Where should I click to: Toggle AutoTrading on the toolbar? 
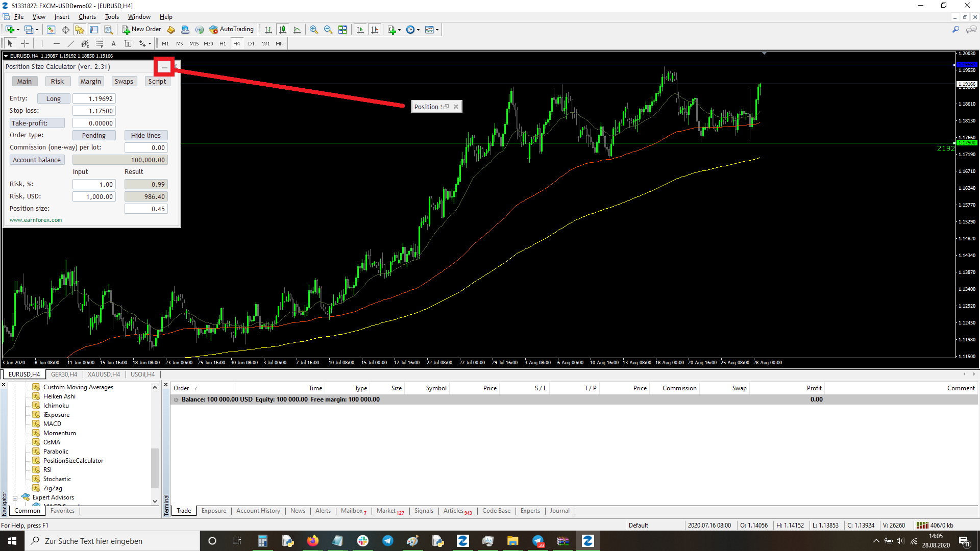[x=231, y=30]
